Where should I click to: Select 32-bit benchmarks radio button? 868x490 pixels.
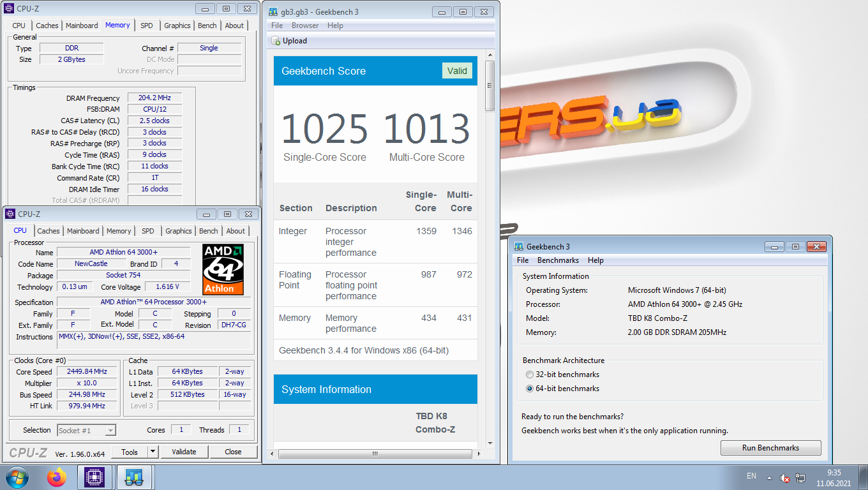[529, 375]
